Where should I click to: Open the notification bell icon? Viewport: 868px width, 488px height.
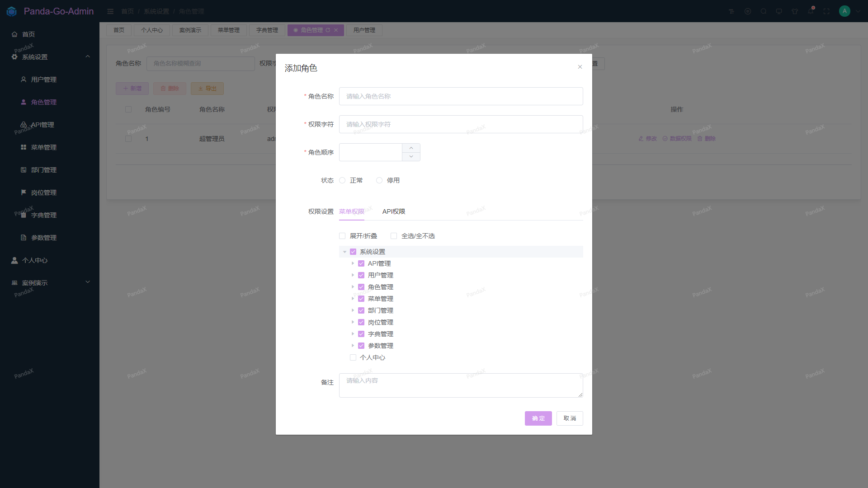[811, 11]
